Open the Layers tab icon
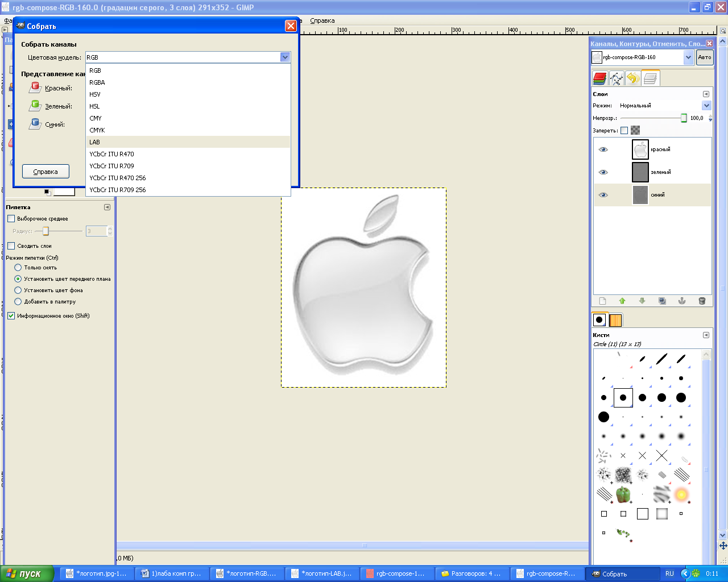Screen dimensions: 728x582 pyautogui.click(x=651, y=78)
